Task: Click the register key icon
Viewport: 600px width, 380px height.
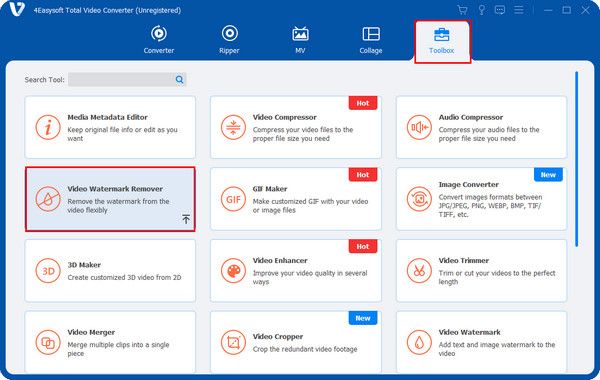Action: click(x=481, y=10)
